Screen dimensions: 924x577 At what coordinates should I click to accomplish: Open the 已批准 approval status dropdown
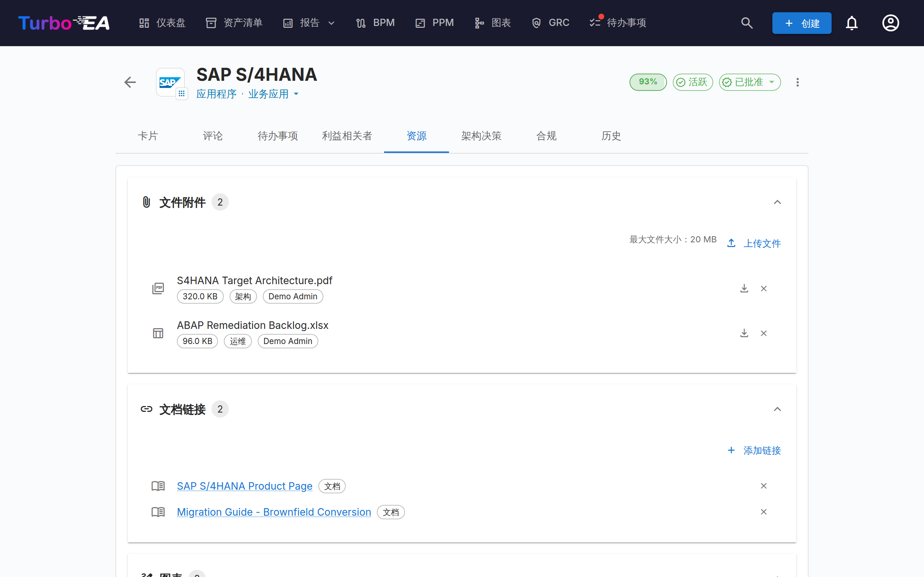[750, 82]
